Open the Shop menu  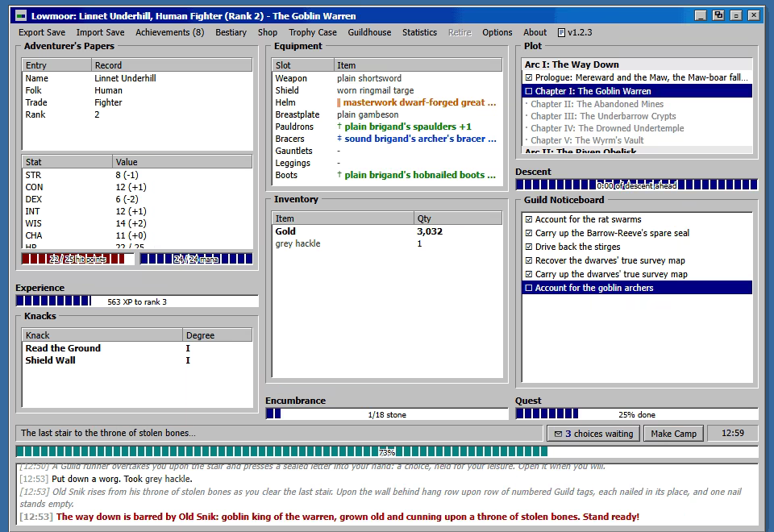click(268, 32)
